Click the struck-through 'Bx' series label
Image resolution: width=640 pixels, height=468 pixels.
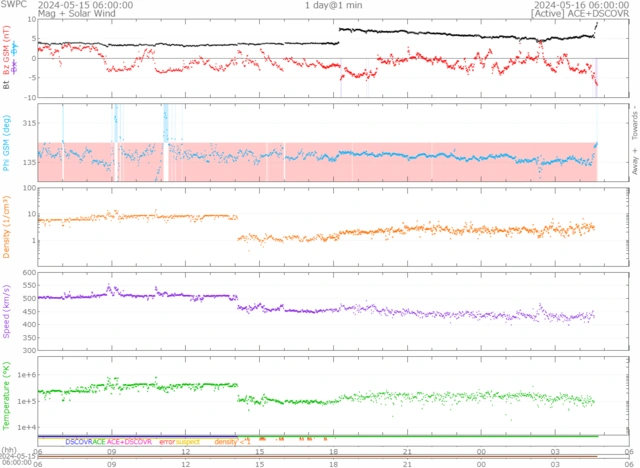(15, 67)
